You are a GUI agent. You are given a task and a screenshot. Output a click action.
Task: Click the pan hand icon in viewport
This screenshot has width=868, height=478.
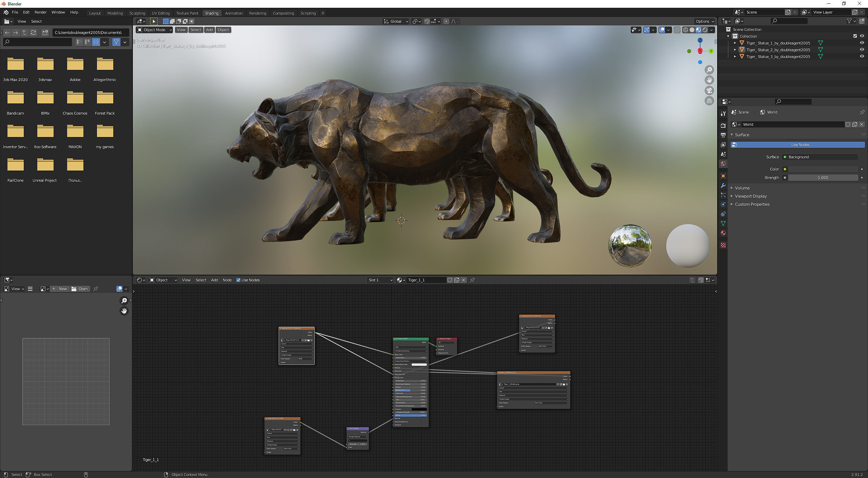[x=709, y=80]
